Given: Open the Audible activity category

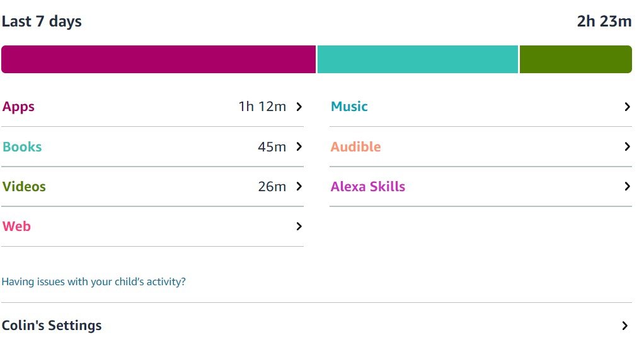Looking at the screenshot, I should [355, 147].
